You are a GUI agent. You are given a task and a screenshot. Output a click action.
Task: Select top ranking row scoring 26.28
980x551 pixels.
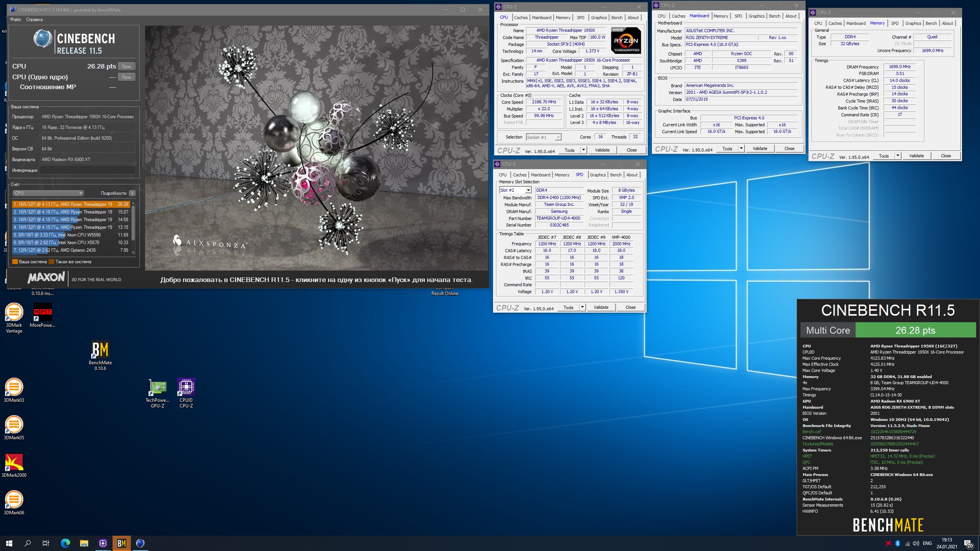(x=71, y=204)
